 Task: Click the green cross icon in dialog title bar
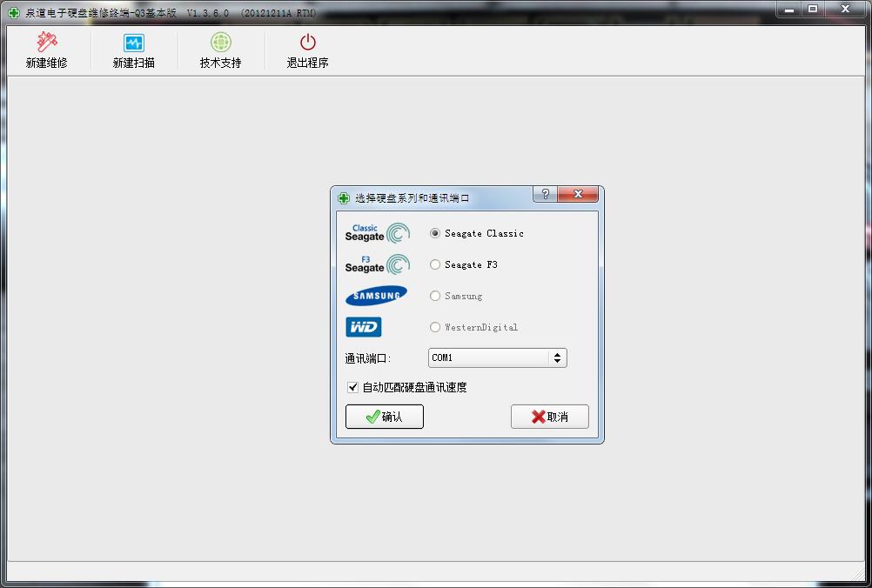[343, 197]
